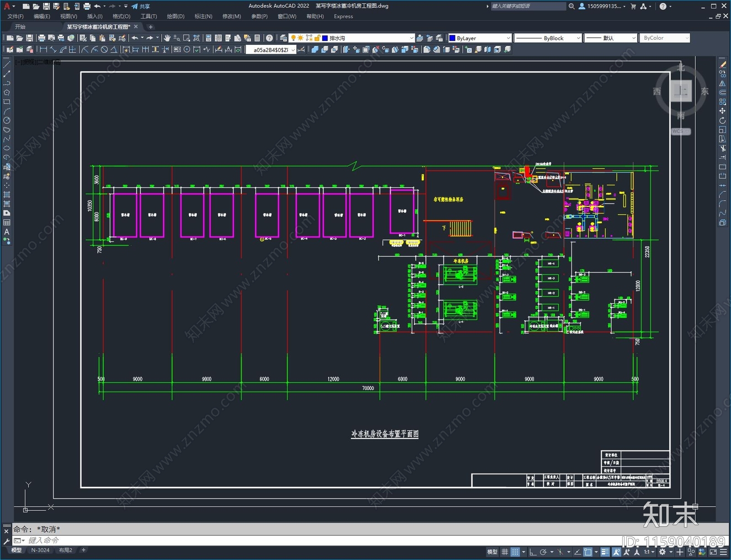Switch to the 开始 start tab
Image resolution: width=731 pixels, height=560 pixels.
[x=20, y=26]
